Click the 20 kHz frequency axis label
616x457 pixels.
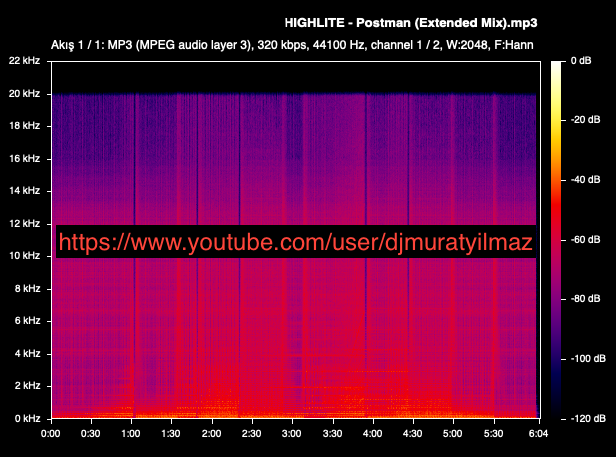24,94
